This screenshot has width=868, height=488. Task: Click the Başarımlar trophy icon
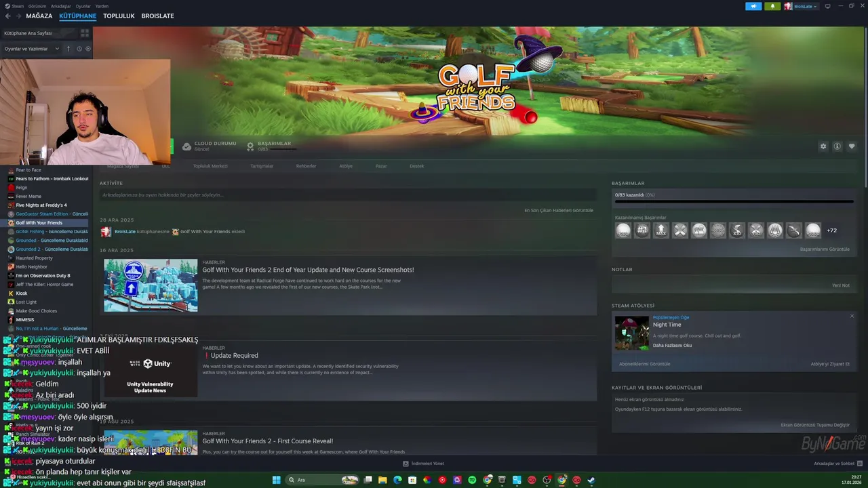250,146
